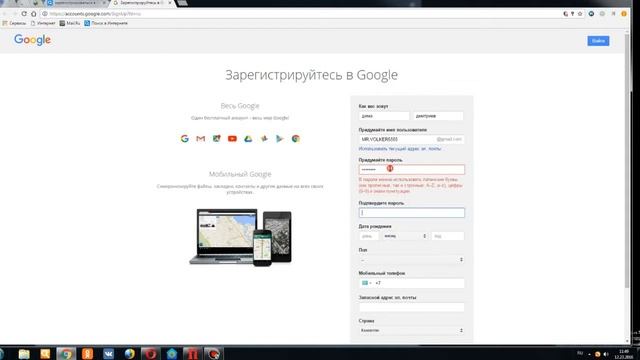Open the Сервисы bookmark
This screenshot has width=640, height=360.
[x=14, y=23]
